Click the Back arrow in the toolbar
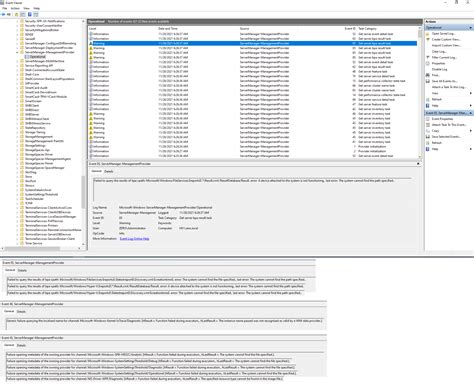 (x=3, y=14)
